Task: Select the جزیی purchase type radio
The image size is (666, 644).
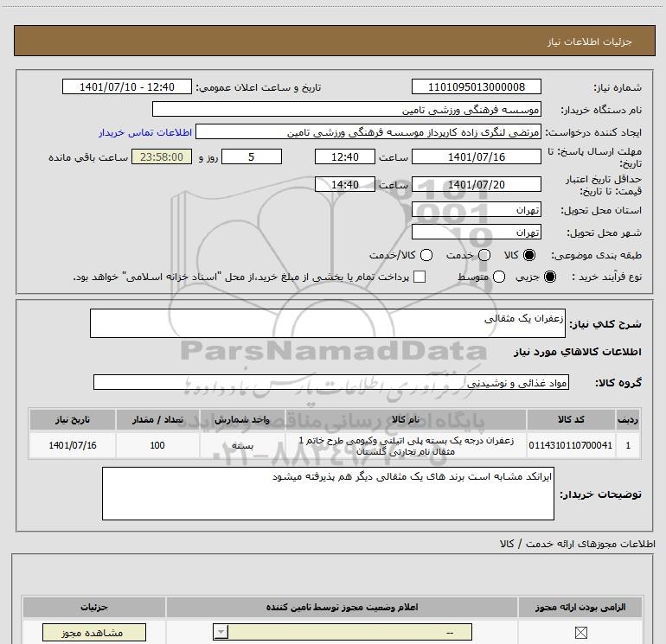Action: click(x=550, y=277)
